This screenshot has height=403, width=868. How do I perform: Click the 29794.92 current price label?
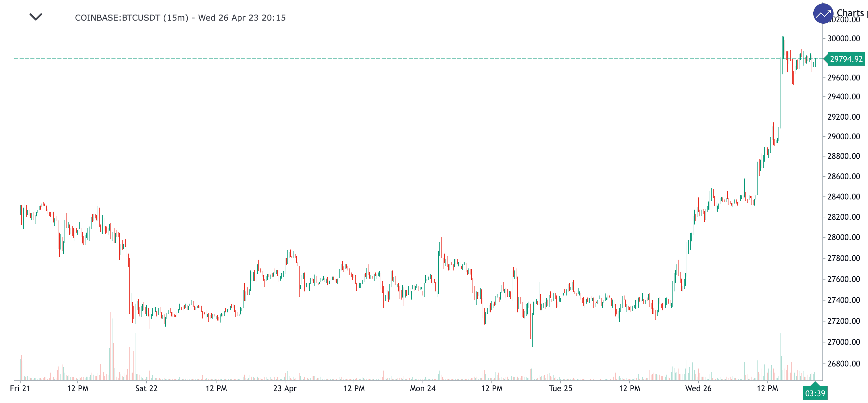click(x=846, y=59)
